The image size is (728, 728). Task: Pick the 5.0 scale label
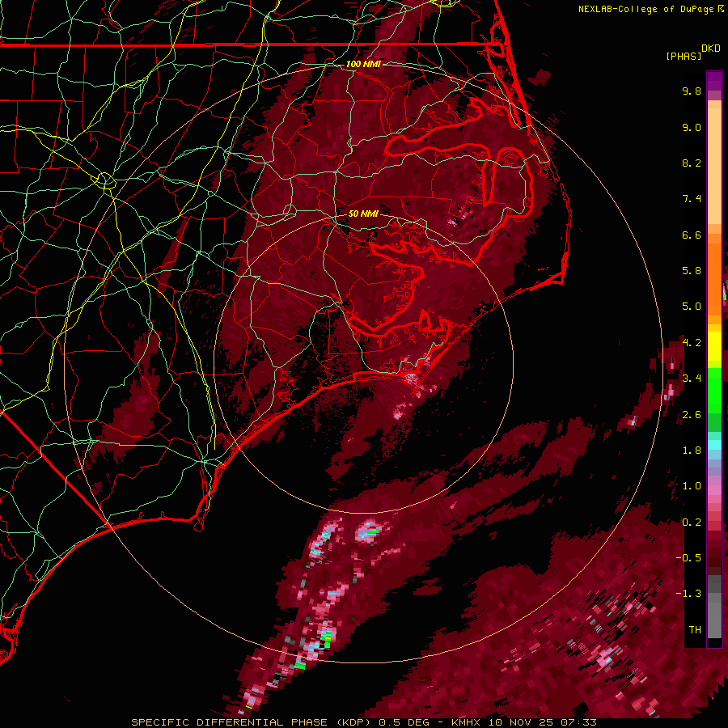coord(692,307)
